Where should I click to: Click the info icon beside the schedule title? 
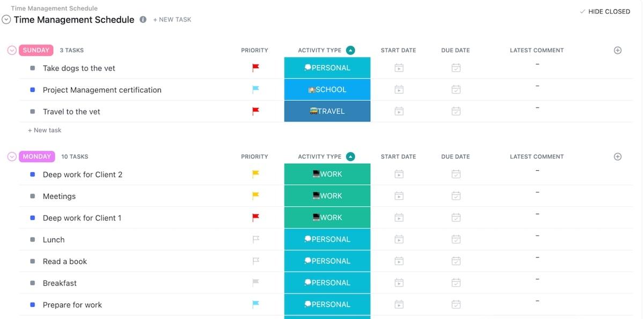click(143, 19)
